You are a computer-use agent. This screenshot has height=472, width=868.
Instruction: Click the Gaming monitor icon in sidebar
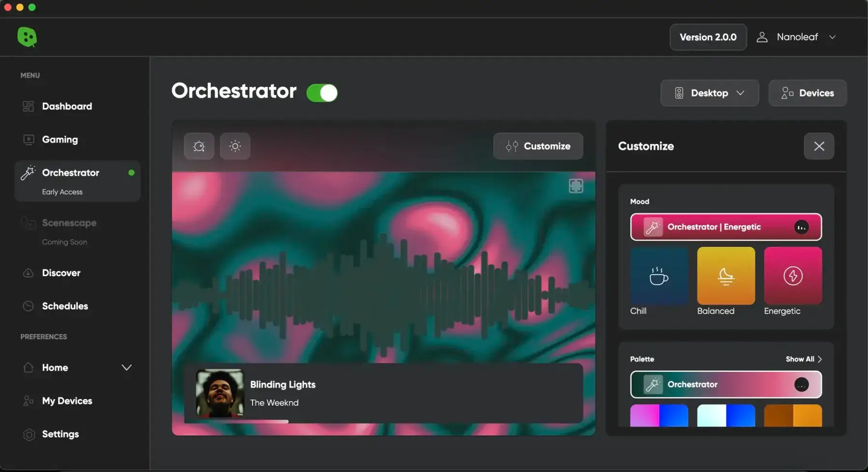[x=28, y=139]
